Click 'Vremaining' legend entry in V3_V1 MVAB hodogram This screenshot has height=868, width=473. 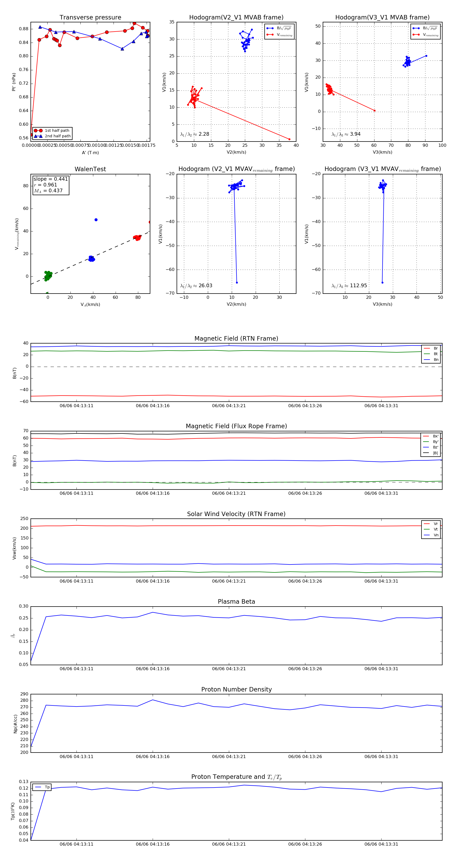click(x=425, y=35)
